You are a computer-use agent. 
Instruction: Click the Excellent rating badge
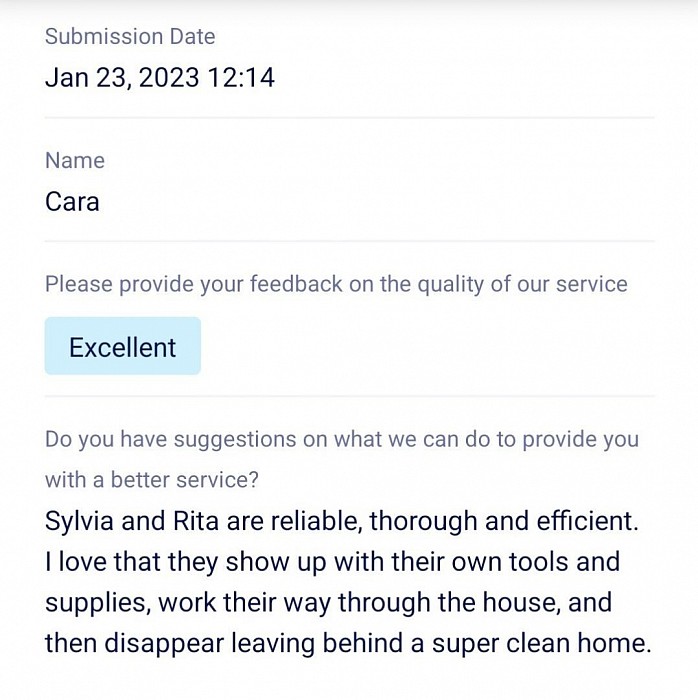pyautogui.click(x=123, y=346)
